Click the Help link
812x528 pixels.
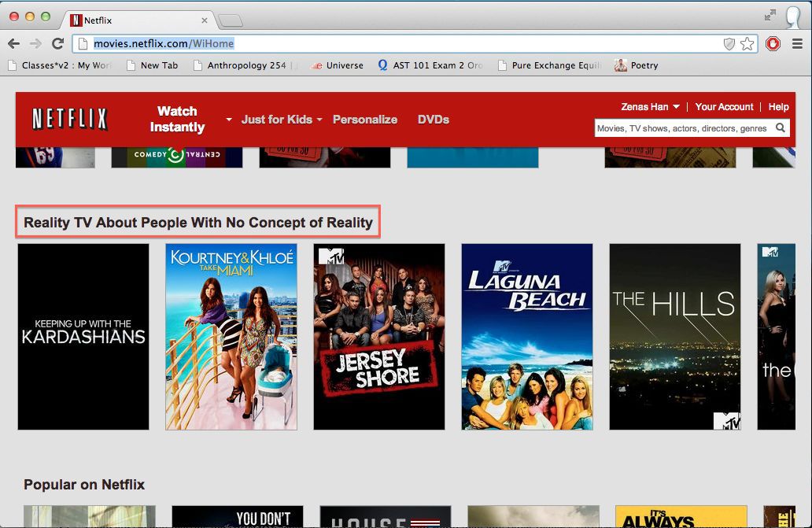778,107
